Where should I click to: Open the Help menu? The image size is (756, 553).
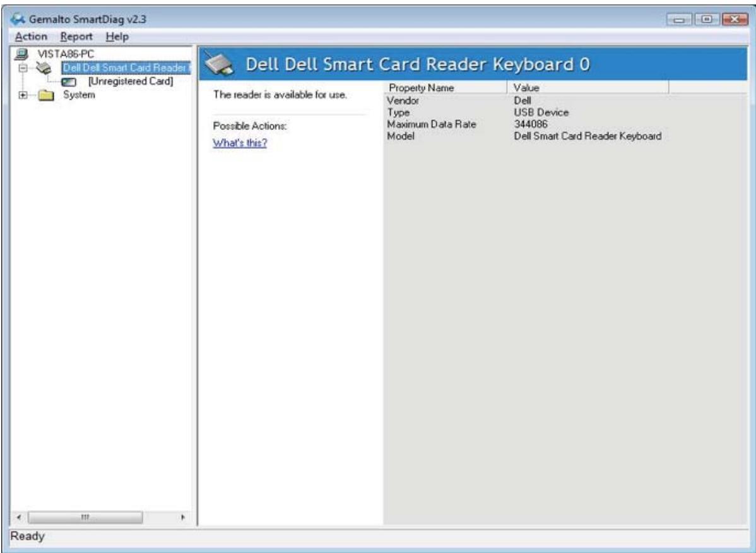coord(117,37)
